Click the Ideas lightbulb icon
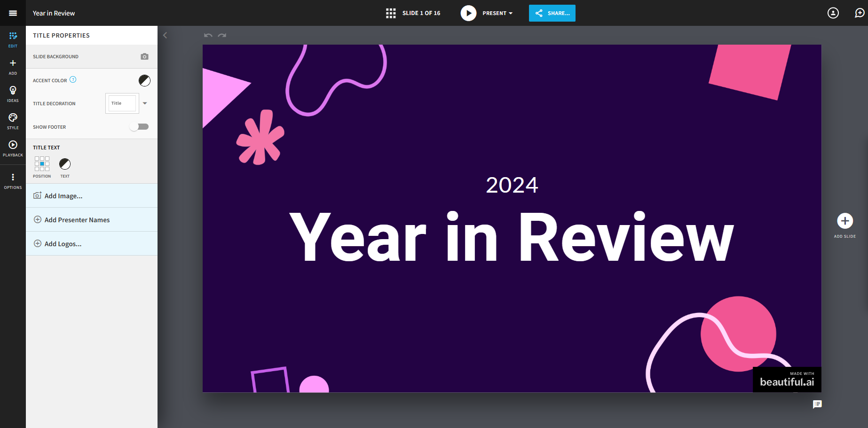Image resolution: width=868 pixels, height=428 pixels. [13, 93]
